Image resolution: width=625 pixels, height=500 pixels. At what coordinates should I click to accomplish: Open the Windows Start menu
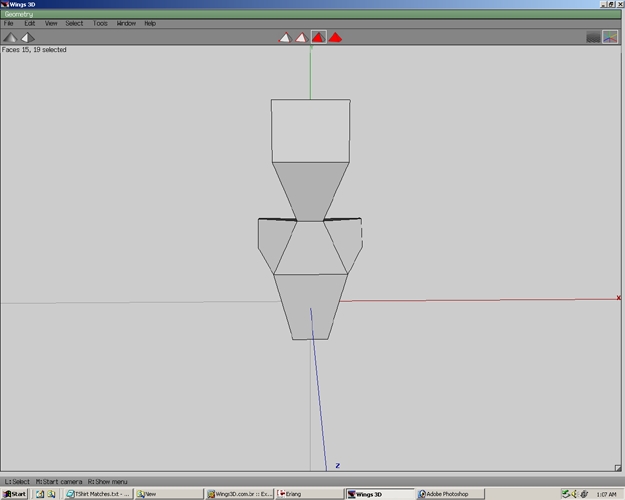coord(14,494)
